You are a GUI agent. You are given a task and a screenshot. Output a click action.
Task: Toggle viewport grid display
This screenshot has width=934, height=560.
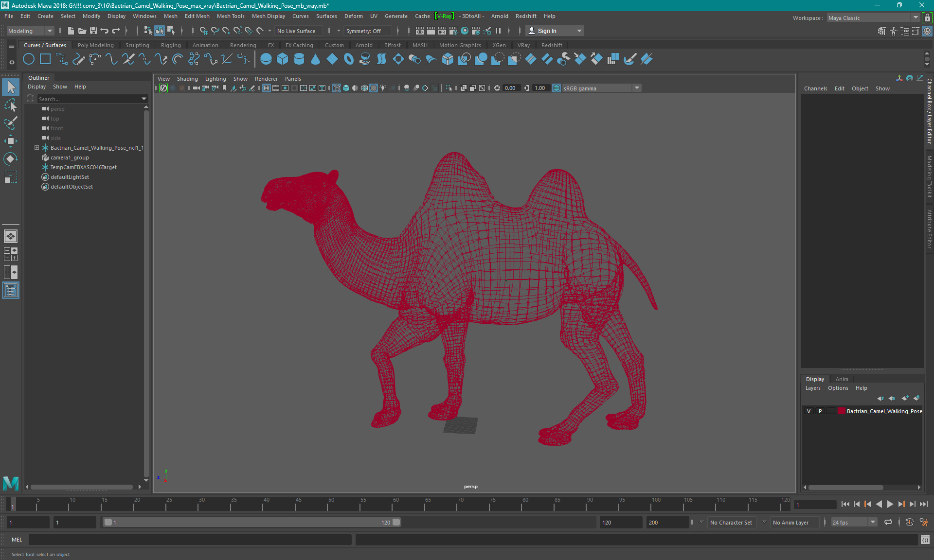(x=267, y=88)
